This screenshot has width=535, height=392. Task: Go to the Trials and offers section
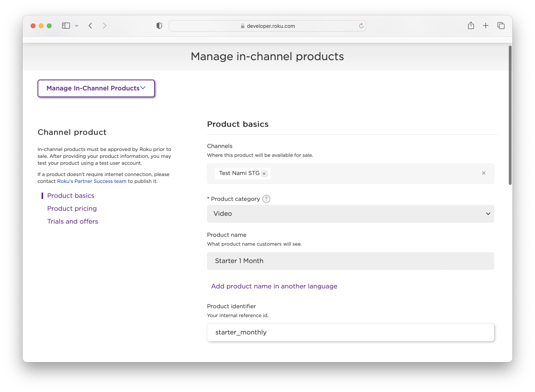tap(73, 222)
